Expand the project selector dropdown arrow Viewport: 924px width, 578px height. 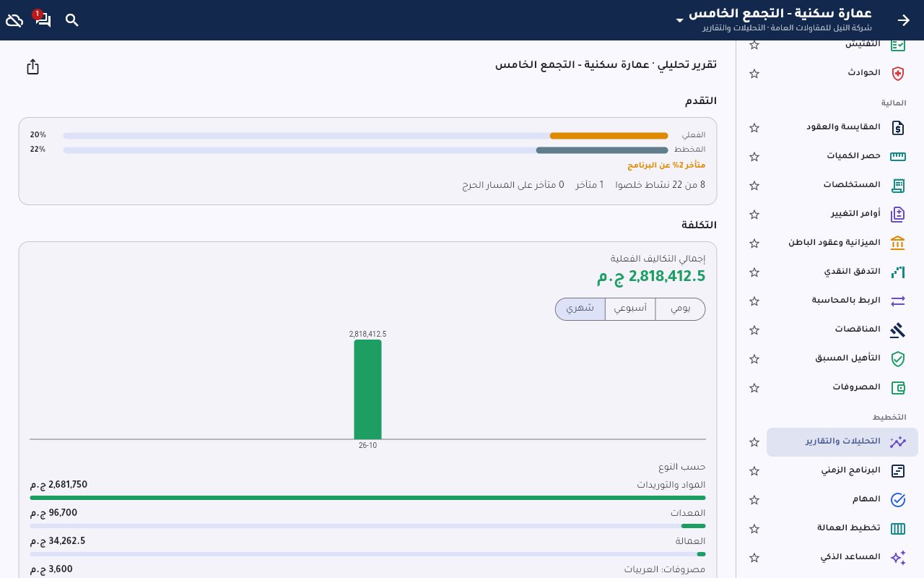click(x=679, y=20)
